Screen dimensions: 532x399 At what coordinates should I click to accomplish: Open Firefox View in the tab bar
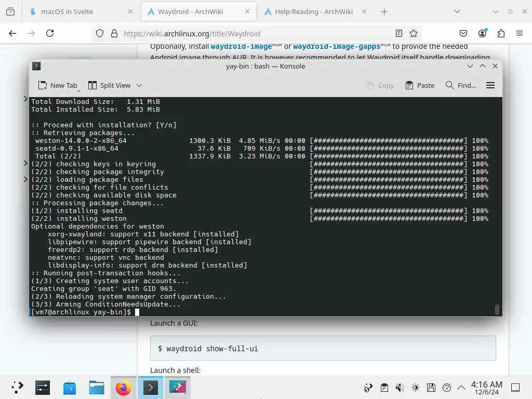[x=10, y=11]
